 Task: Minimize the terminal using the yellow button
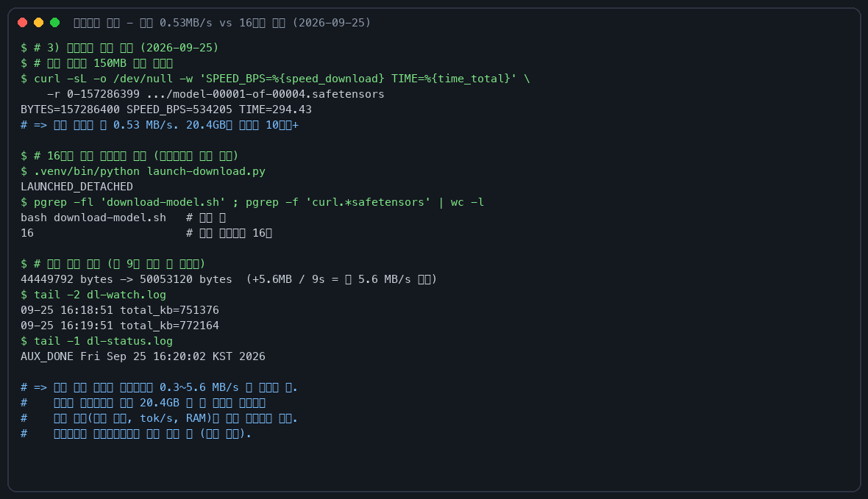(x=38, y=23)
